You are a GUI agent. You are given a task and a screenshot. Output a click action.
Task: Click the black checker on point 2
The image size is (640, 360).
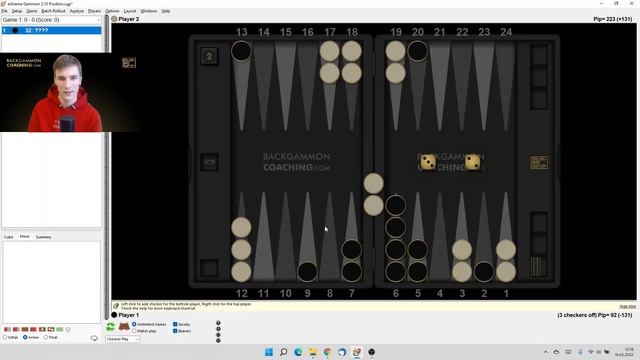coord(484,272)
